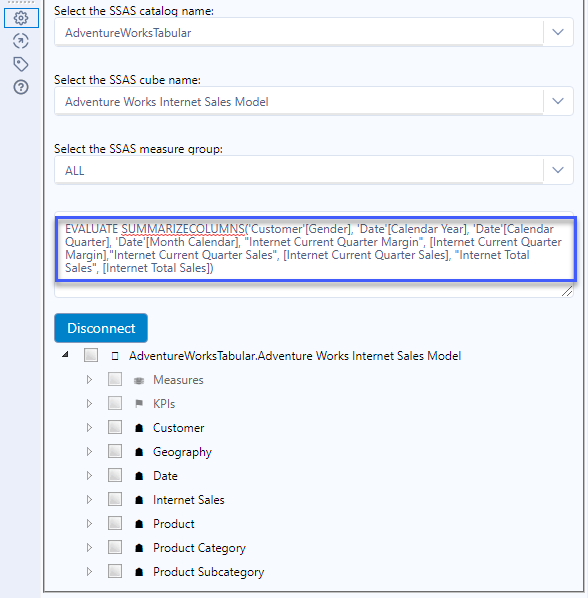Check the root AdventureWorksTabular model checkbox

coord(91,355)
